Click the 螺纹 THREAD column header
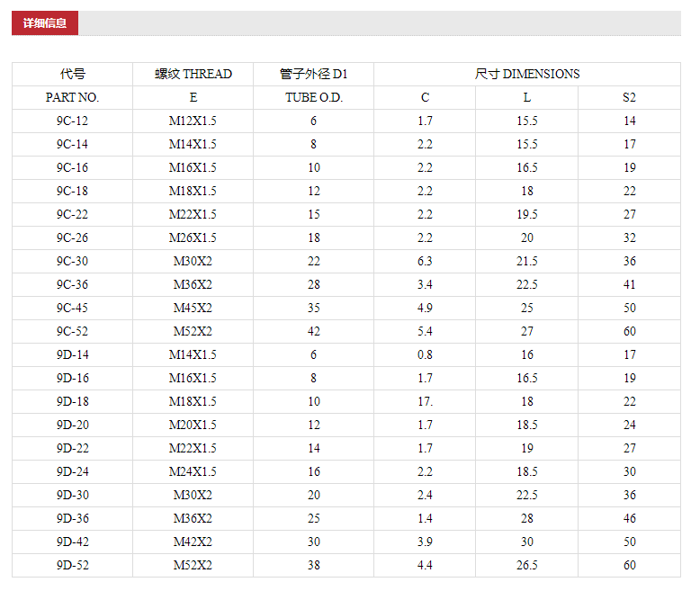Screen dimensions: 700x591 coord(193,74)
